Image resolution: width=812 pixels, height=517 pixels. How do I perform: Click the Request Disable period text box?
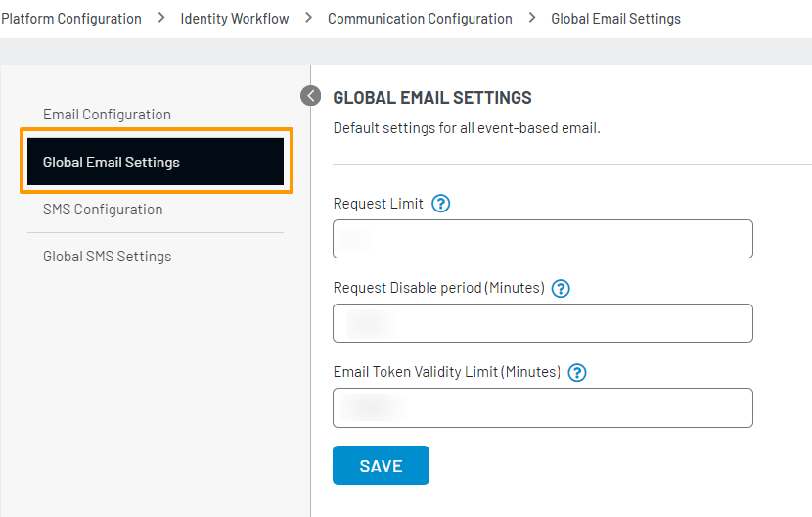pos(542,323)
